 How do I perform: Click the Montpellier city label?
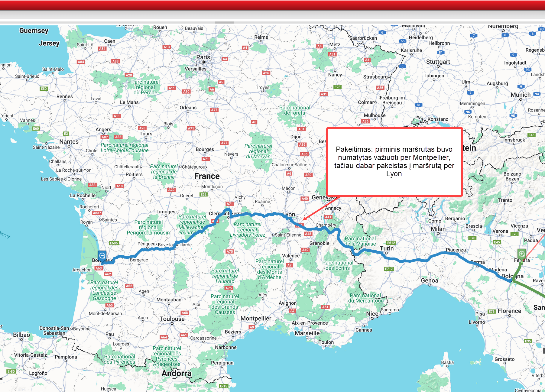pos(256,318)
